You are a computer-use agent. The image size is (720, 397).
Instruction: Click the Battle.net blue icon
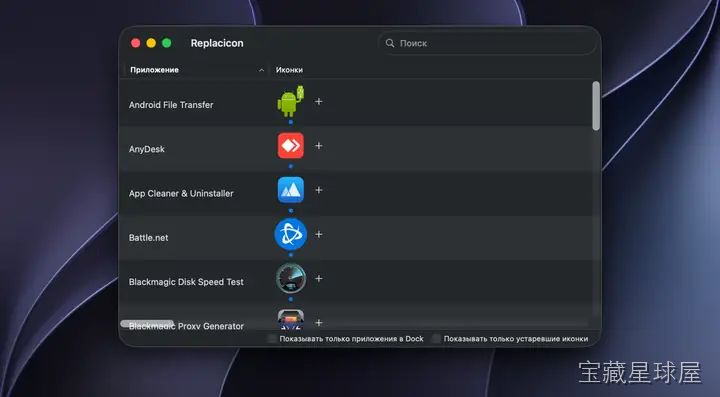coord(291,234)
